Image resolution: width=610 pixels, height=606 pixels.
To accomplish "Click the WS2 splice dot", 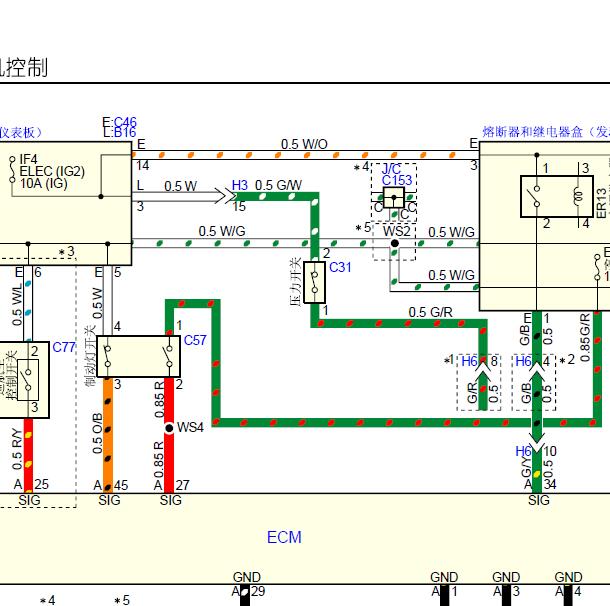I will coord(394,243).
